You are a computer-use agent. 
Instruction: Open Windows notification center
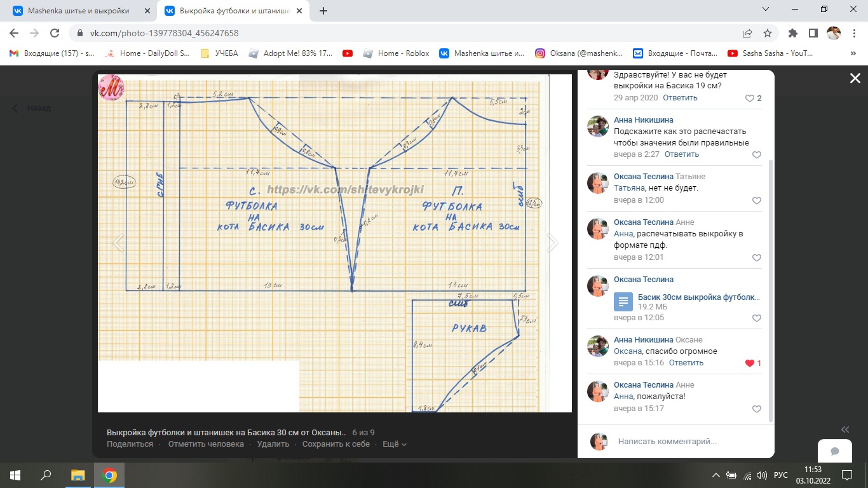tap(847, 475)
